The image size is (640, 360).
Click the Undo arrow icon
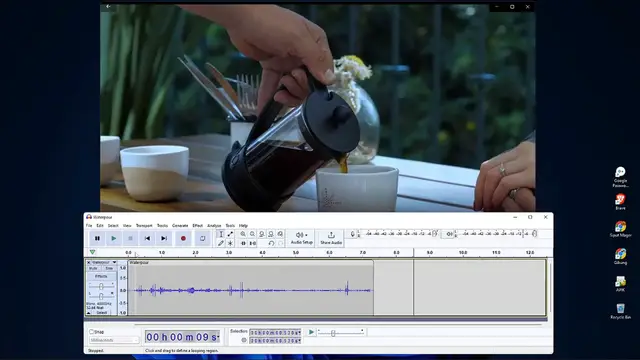[271, 243]
